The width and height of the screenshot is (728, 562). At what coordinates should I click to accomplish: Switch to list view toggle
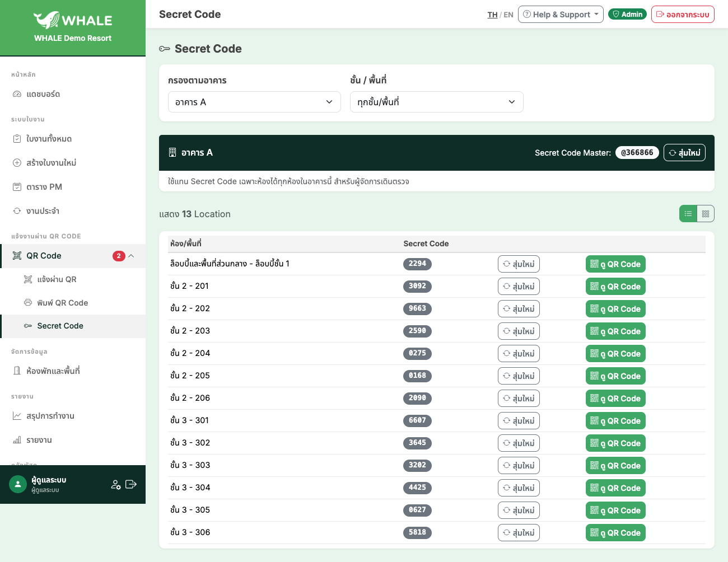pyautogui.click(x=688, y=214)
